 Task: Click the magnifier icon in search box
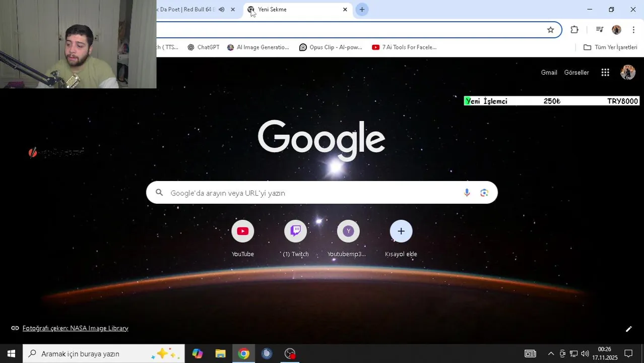(159, 193)
